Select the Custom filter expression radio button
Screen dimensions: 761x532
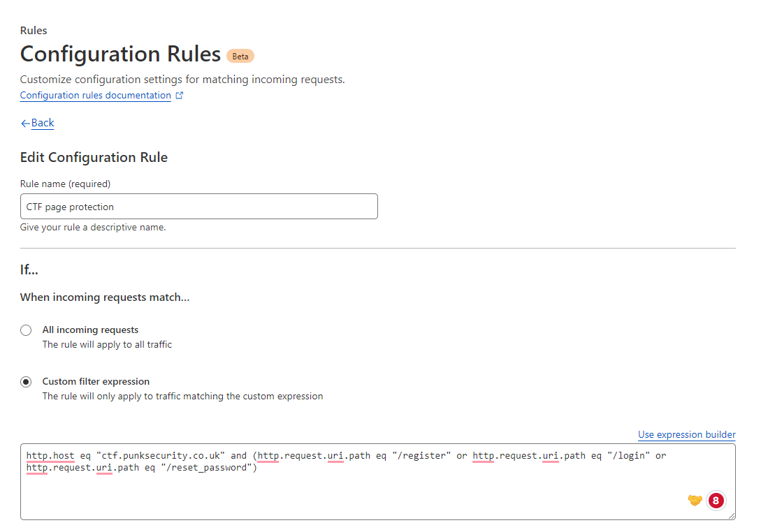(26, 382)
